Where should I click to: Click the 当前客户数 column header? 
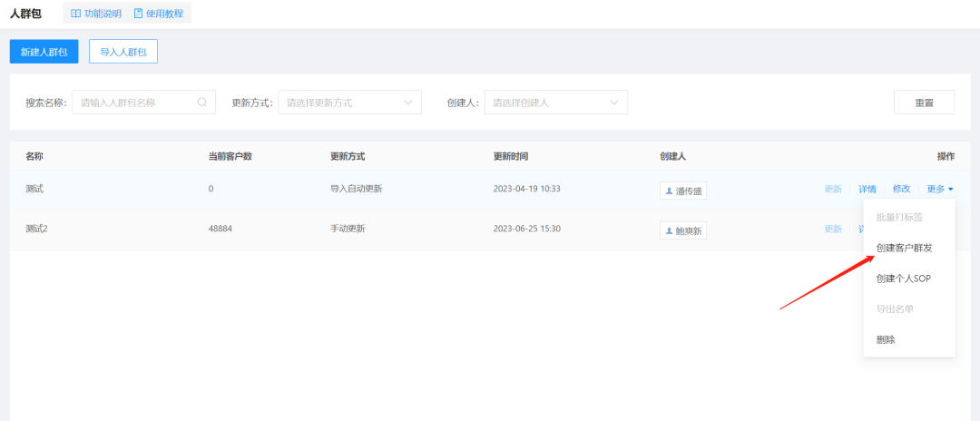pyautogui.click(x=230, y=156)
